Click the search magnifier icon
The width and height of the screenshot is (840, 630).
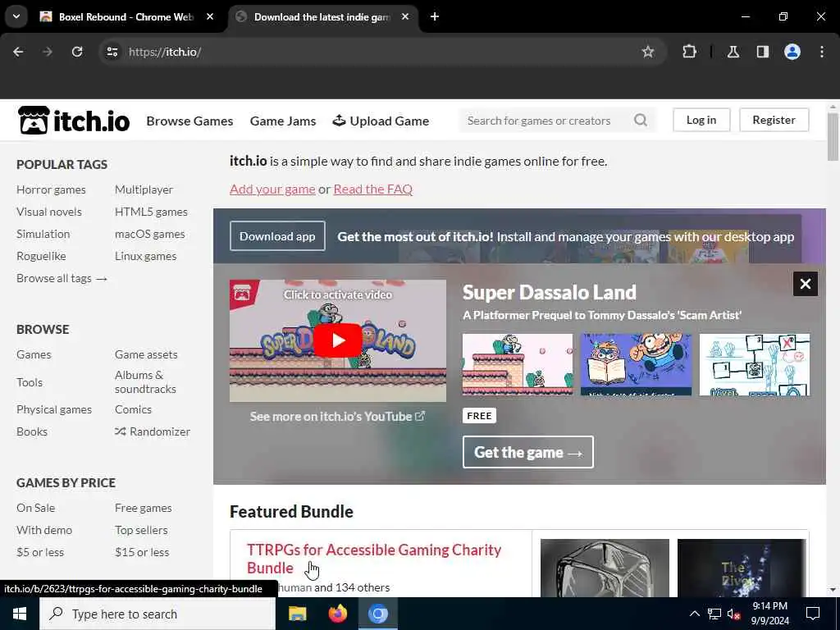click(x=640, y=121)
